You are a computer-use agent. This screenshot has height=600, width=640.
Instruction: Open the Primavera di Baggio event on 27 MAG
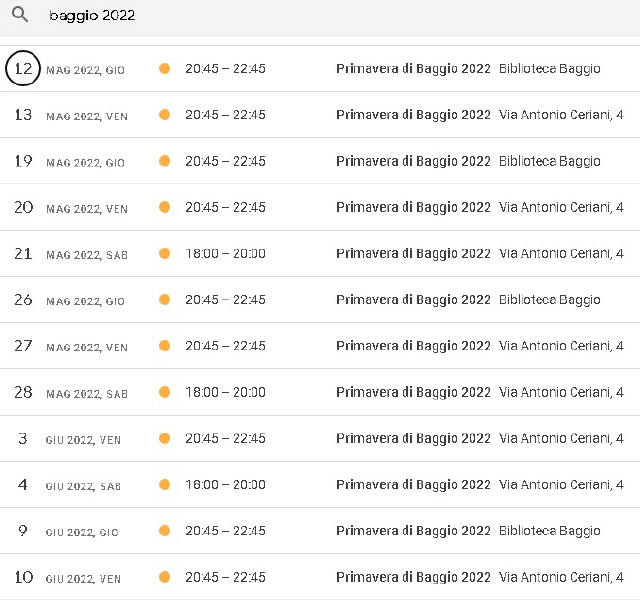coord(413,346)
